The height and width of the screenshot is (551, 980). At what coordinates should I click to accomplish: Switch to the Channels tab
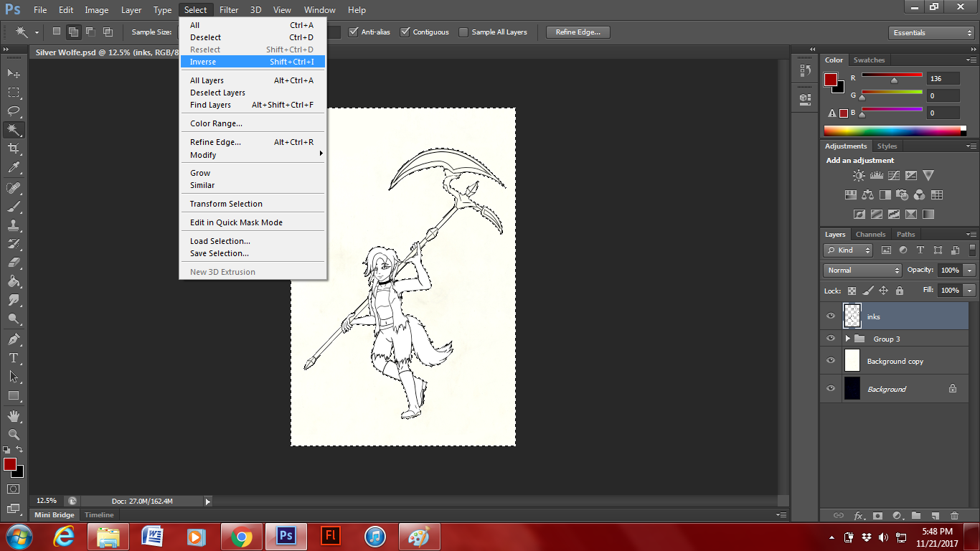point(870,235)
